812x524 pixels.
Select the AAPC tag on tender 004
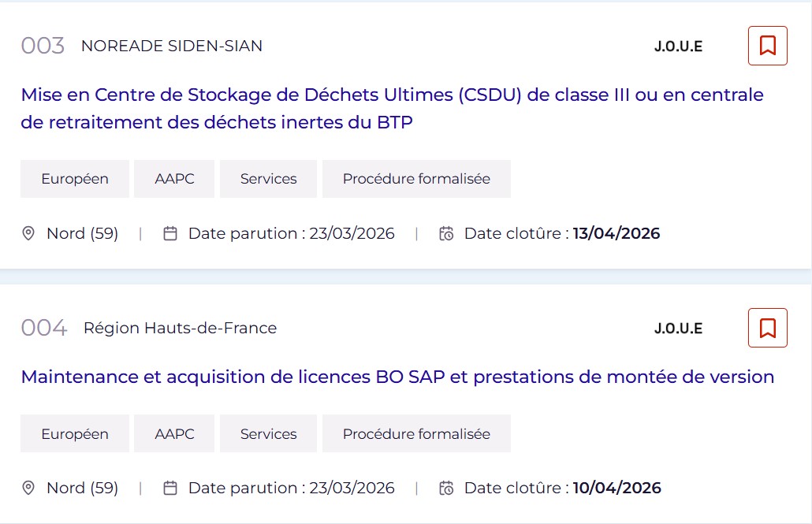(174, 434)
